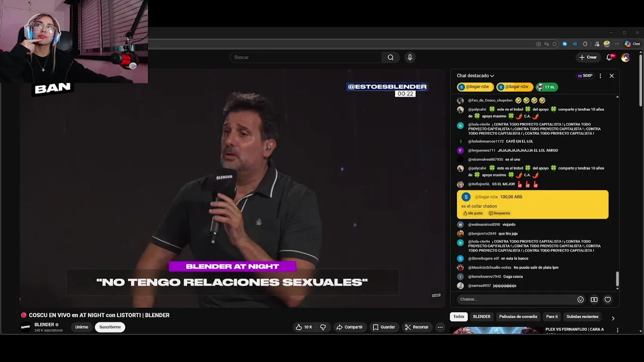Add page to favorites star

pyautogui.click(x=554, y=44)
